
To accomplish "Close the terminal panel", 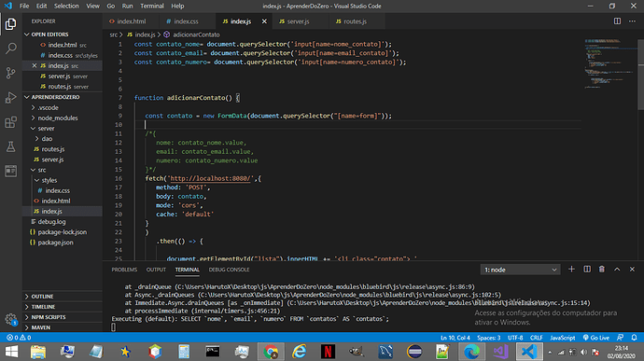I will [632, 270].
